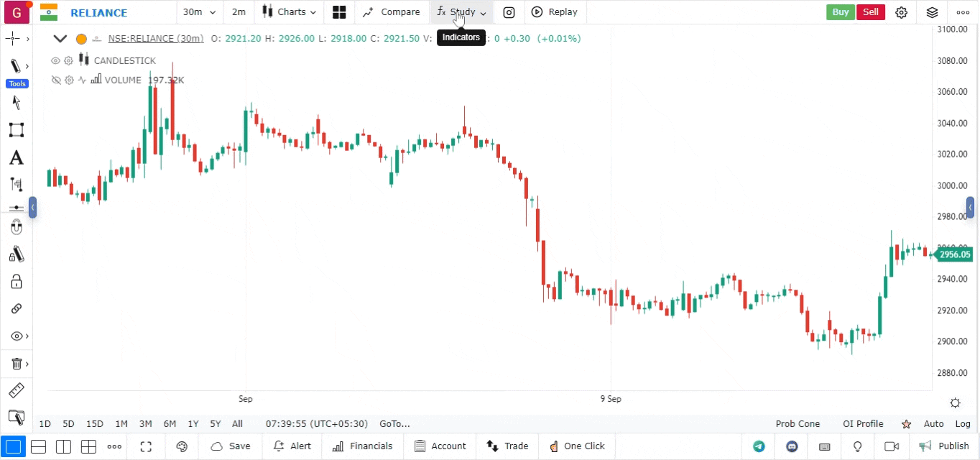
Task: Select the text annotation tool
Action: [x=16, y=158]
